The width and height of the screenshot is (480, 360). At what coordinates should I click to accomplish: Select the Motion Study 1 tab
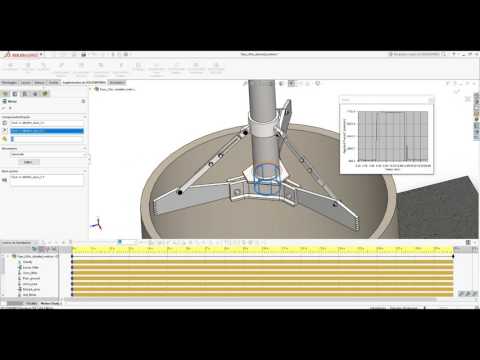coord(51,303)
